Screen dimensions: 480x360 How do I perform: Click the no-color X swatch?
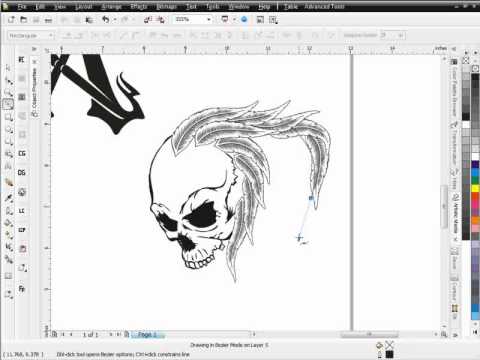point(466,60)
